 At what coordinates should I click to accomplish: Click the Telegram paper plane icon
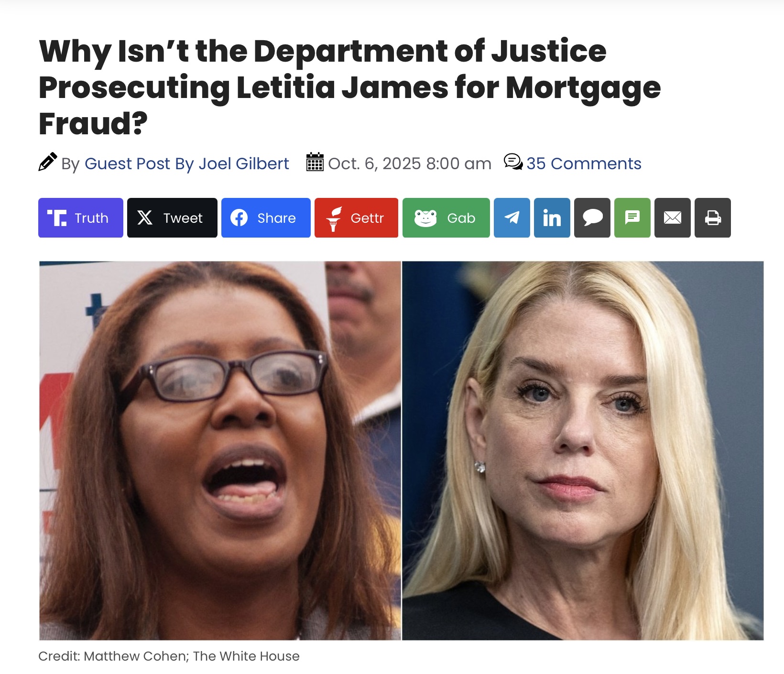512,217
